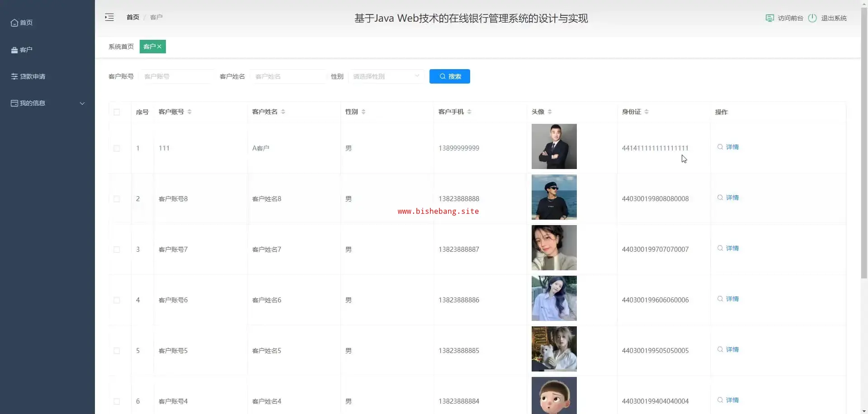
Task: Click the blue 搜索 button
Action: [x=449, y=76]
